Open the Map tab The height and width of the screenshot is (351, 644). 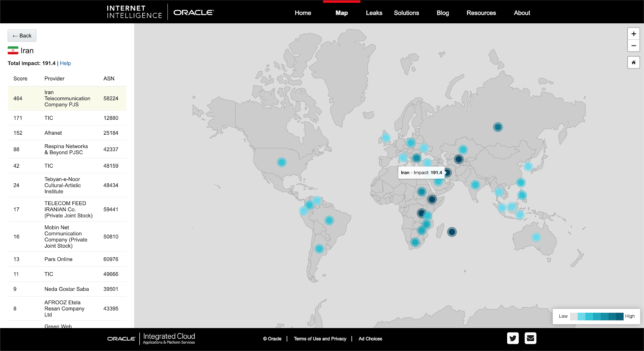click(342, 13)
